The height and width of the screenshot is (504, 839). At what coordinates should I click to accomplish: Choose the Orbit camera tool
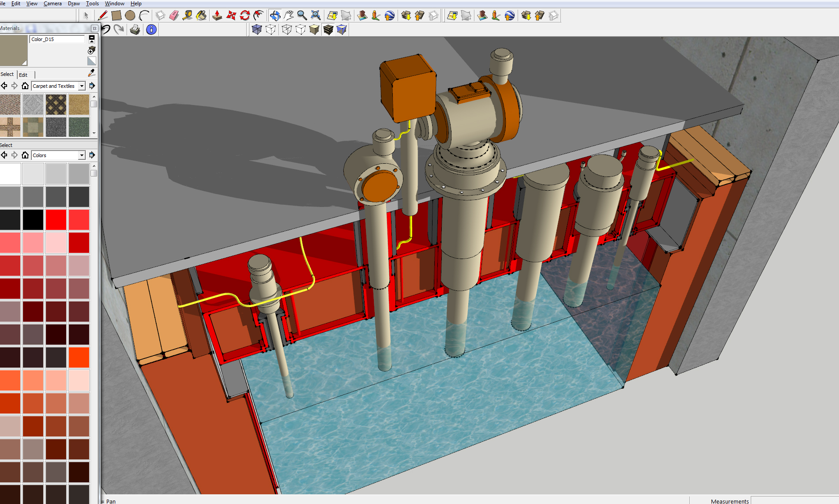[275, 16]
